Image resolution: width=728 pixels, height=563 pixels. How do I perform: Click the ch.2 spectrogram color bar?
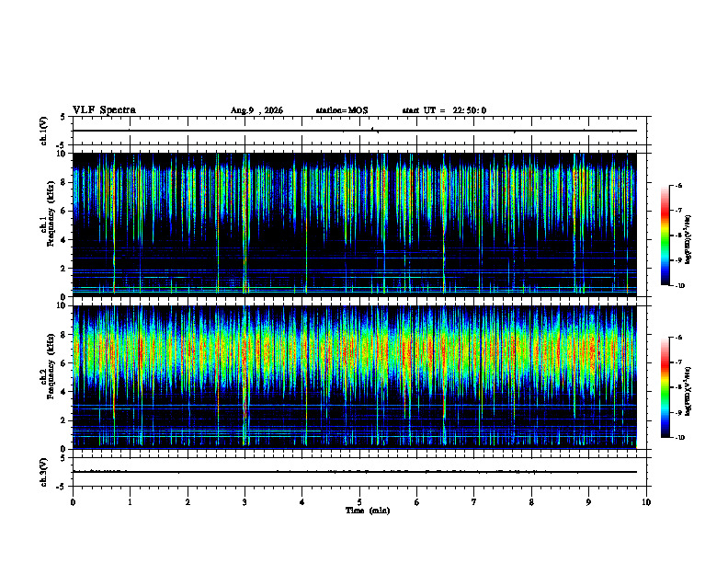pyautogui.click(x=665, y=387)
